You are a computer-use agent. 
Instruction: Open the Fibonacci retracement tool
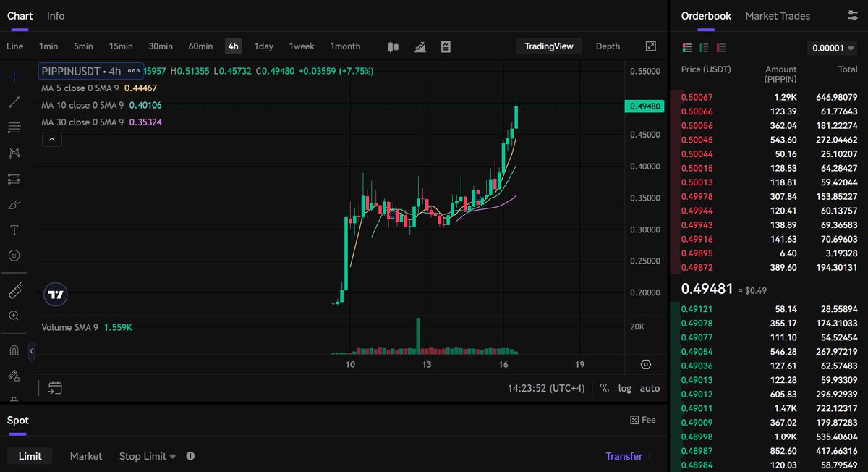coord(14,127)
